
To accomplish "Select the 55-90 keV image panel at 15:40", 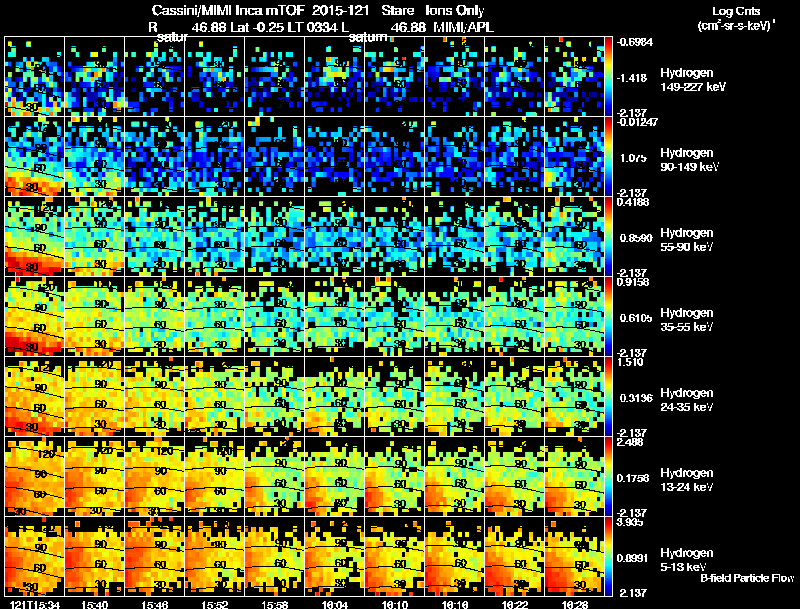I will pyautogui.click(x=94, y=237).
